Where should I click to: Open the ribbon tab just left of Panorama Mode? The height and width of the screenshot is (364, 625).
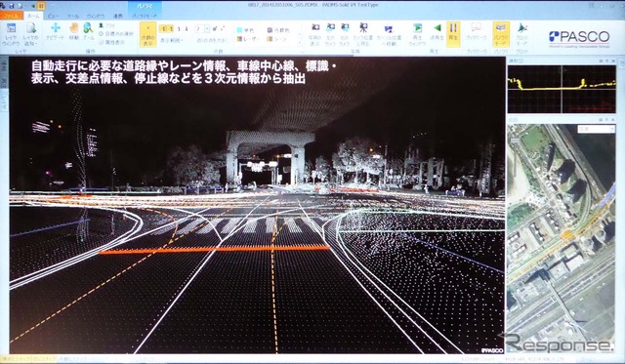(118, 17)
